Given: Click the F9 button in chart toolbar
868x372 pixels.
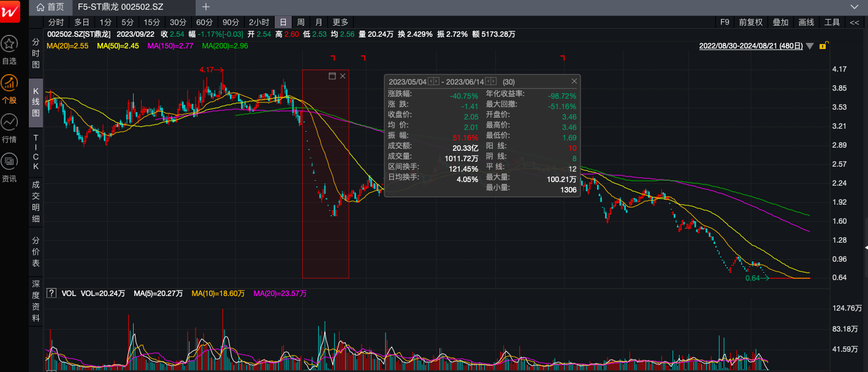Looking at the screenshot, I should click(725, 22).
